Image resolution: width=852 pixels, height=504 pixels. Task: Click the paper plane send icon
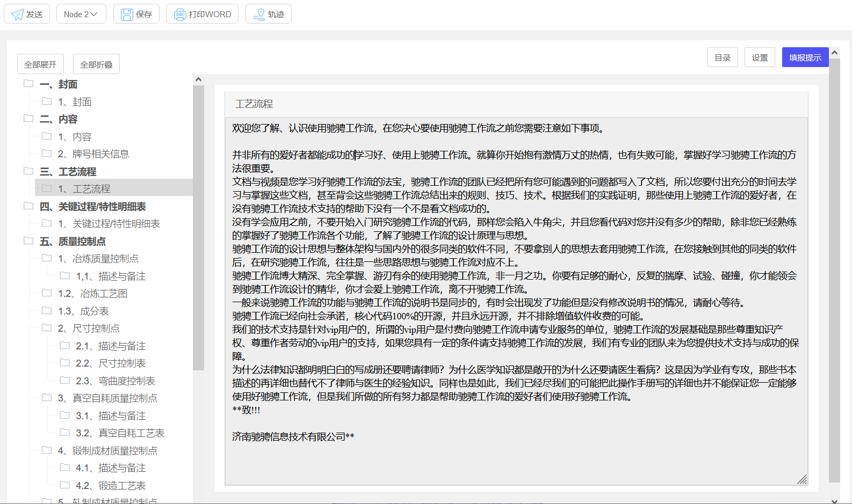17,14
